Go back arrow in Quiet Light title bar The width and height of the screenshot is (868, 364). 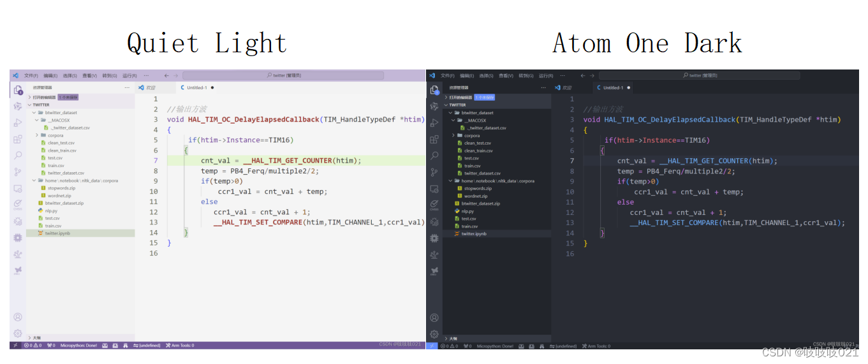tap(166, 75)
